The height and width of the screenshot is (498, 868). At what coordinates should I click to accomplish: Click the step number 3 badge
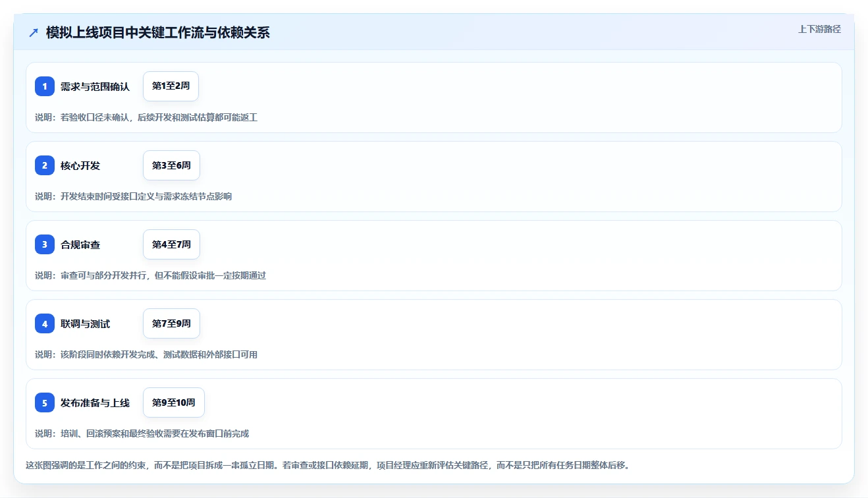[45, 244]
